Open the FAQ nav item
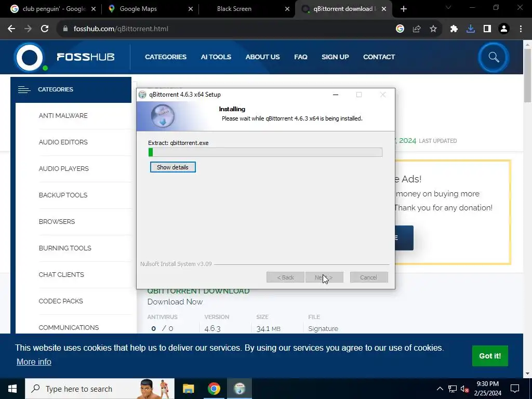 (x=301, y=57)
